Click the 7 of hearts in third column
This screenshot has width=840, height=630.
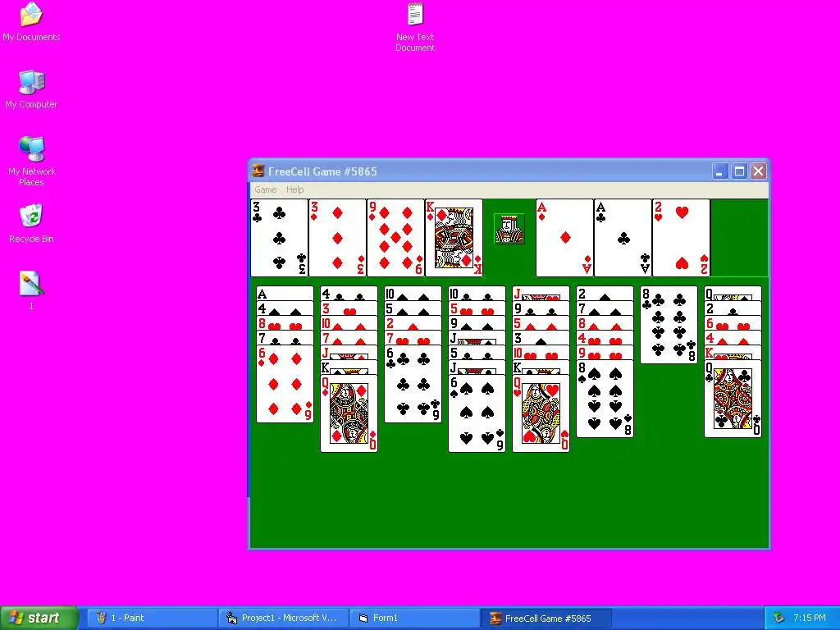(413, 338)
